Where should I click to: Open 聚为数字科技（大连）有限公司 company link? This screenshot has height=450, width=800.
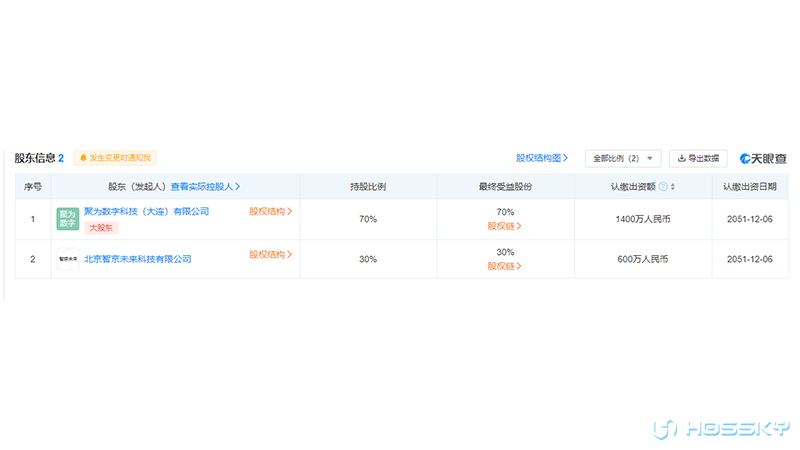point(146,211)
